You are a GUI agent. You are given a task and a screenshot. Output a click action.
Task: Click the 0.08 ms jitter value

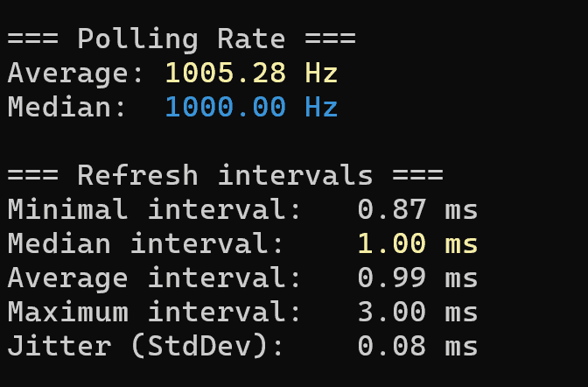point(417,346)
